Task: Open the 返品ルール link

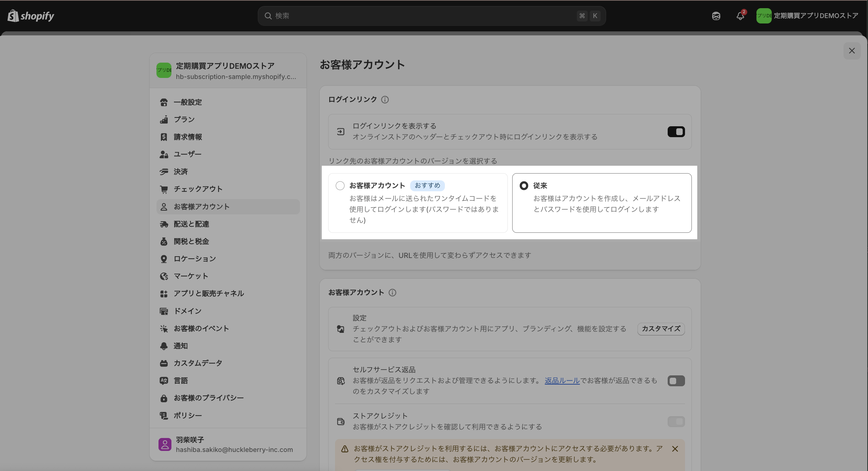Action: click(x=562, y=380)
